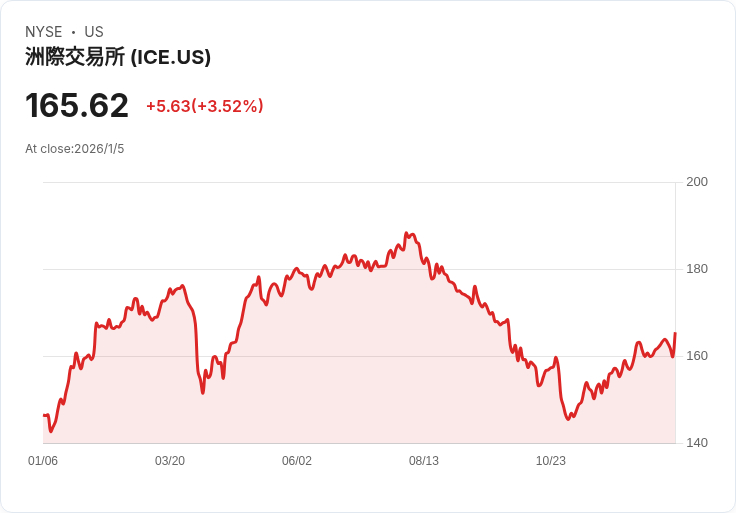
Task: Click the At close:2026/1/5 timestamp
Action: coord(75,149)
